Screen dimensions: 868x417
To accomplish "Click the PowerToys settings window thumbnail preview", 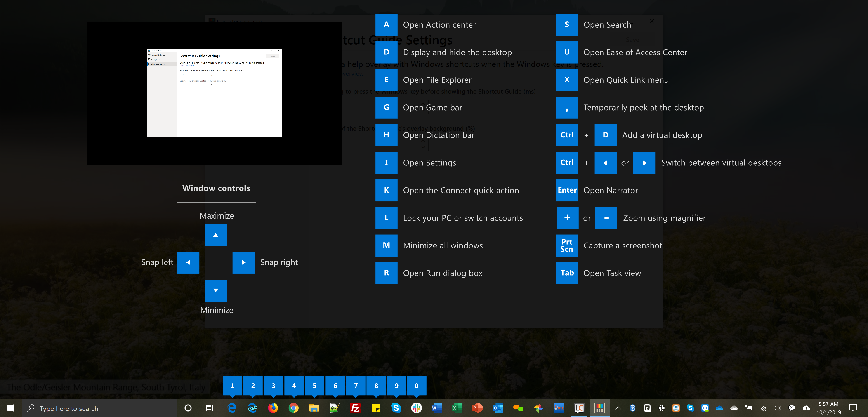I will (x=214, y=93).
